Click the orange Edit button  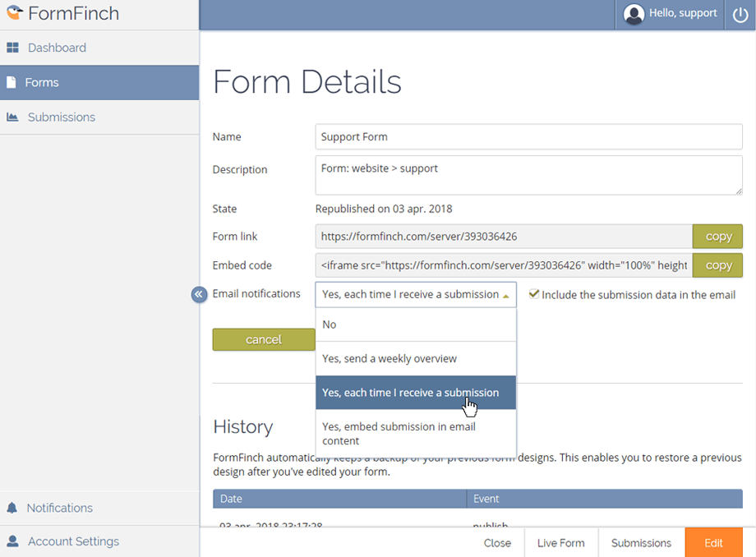[713, 542]
